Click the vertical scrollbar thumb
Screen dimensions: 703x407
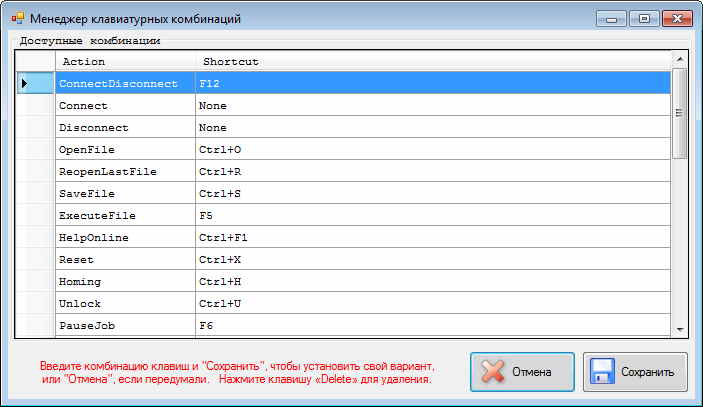[x=680, y=114]
